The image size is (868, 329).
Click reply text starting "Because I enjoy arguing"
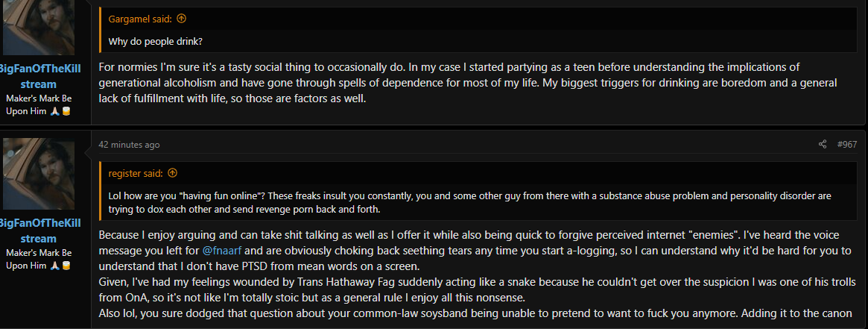coord(475,274)
